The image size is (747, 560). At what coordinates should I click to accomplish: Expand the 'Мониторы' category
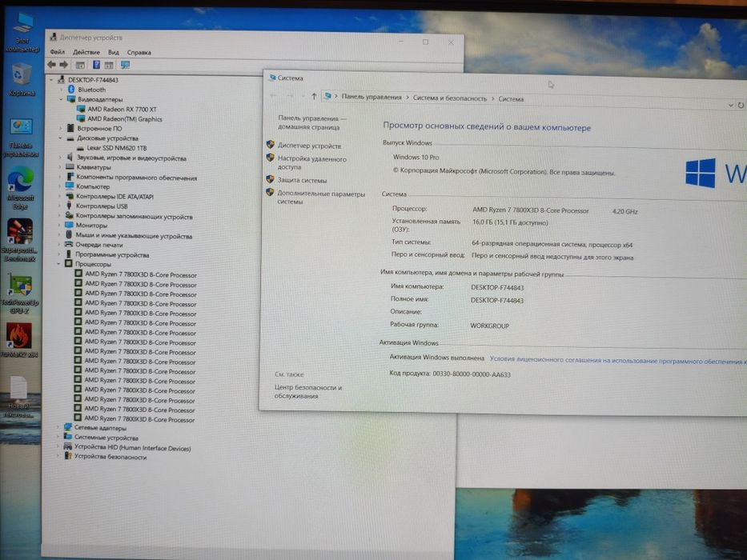pyautogui.click(x=59, y=226)
